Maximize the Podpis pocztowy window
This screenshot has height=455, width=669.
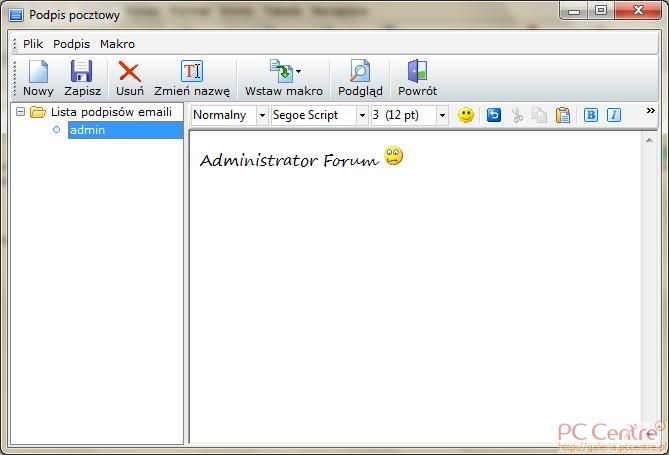[x=601, y=11]
